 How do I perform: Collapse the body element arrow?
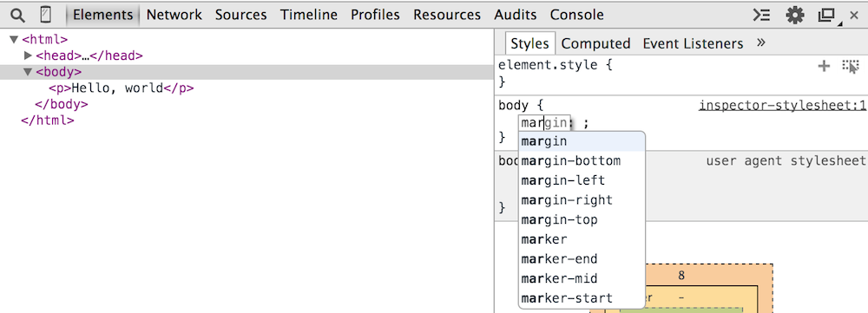pyautogui.click(x=28, y=72)
